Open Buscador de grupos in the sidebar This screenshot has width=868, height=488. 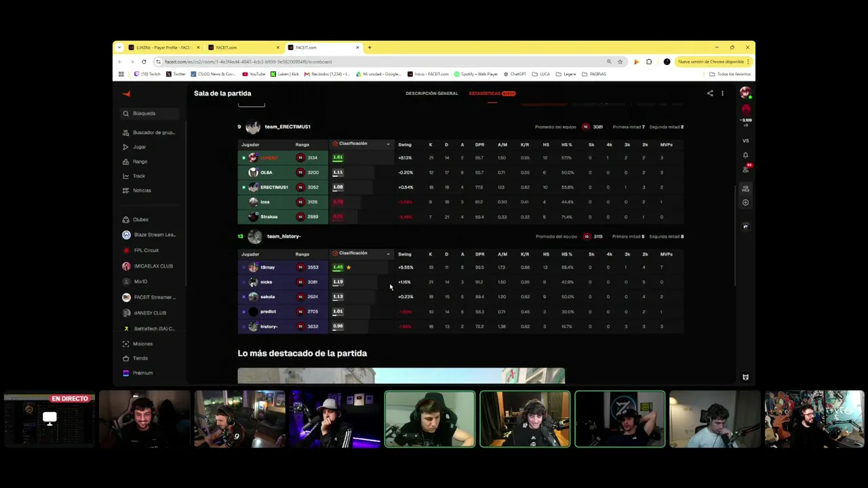tap(149, 132)
